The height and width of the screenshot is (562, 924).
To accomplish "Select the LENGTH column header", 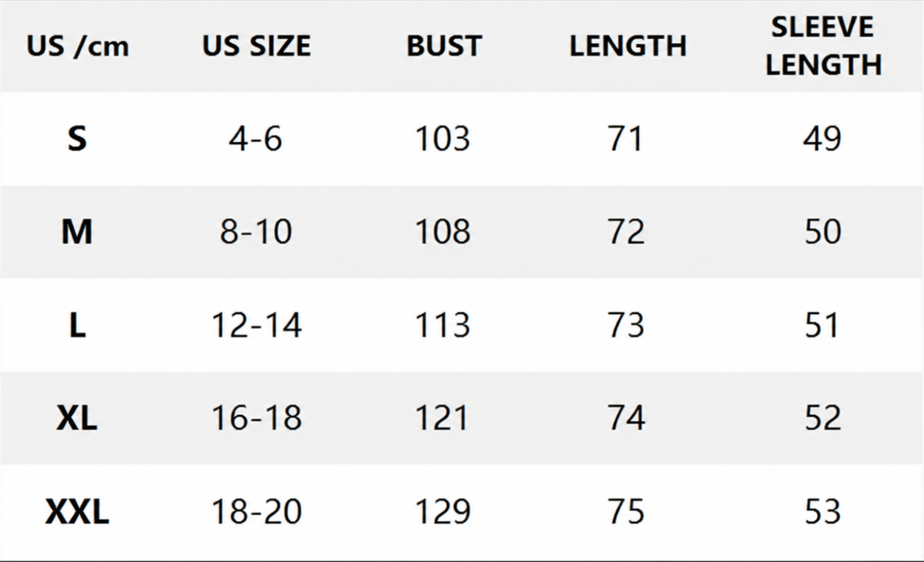I will coord(628,46).
